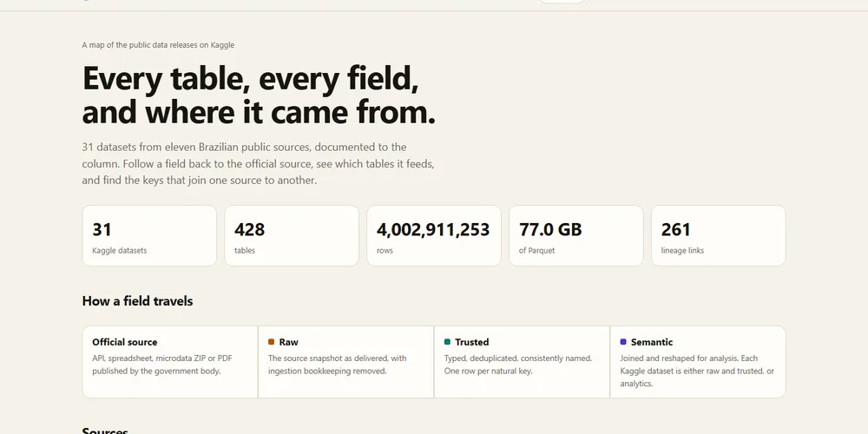Click 'The source snapshot as delivered' description
868x434 pixels.
338,365
